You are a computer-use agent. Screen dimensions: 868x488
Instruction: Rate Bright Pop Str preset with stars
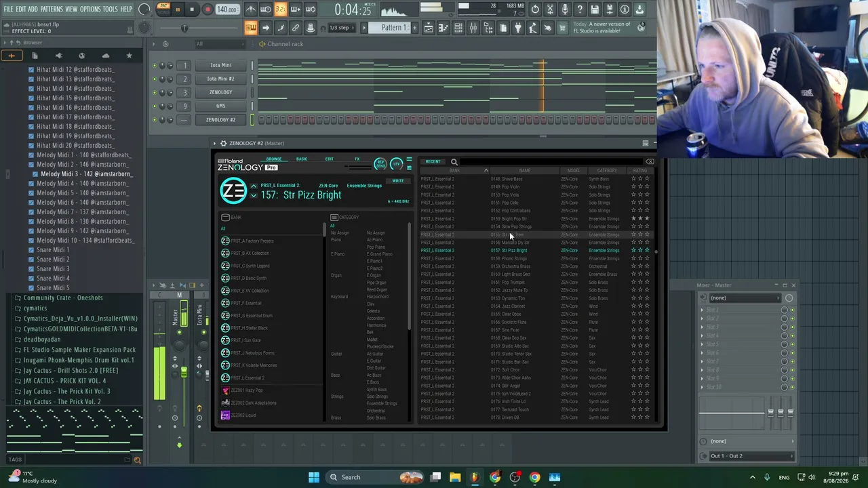pos(640,219)
